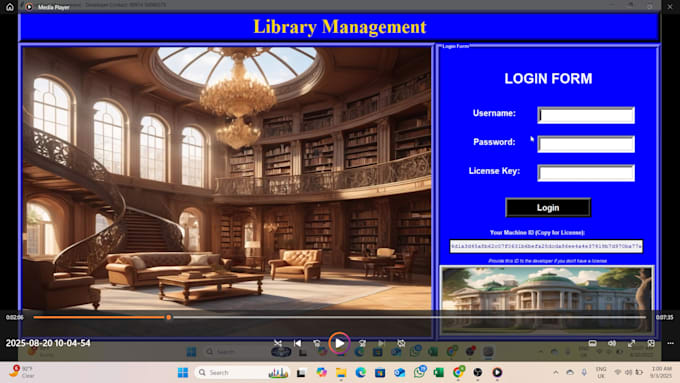Toggle repeat mode in Media Player
Image resolution: width=680 pixels, height=383 pixels.
(x=402, y=343)
